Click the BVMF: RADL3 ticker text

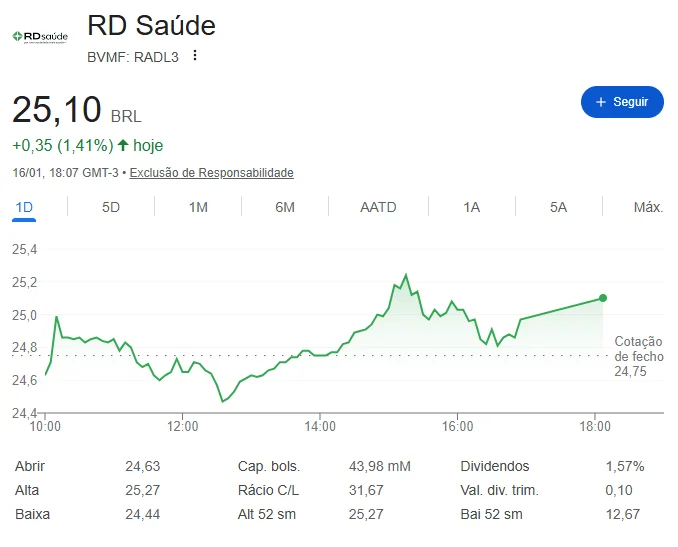(133, 57)
